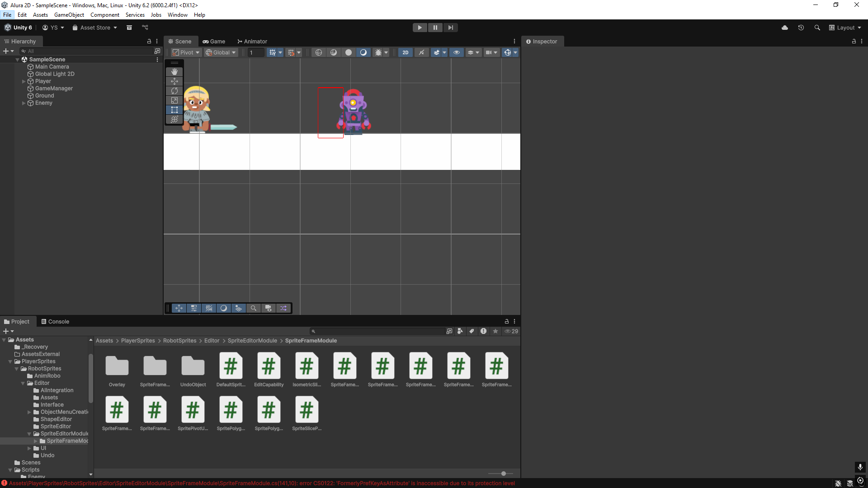The image size is (868, 488).
Task: Open the GameObject menu
Action: click(x=69, y=15)
